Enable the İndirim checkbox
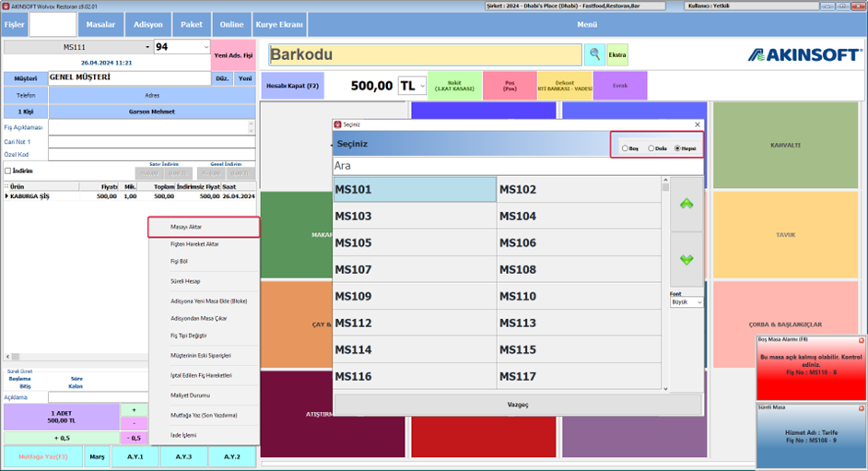This screenshot has width=868, height=471. (x=7, y=171)
